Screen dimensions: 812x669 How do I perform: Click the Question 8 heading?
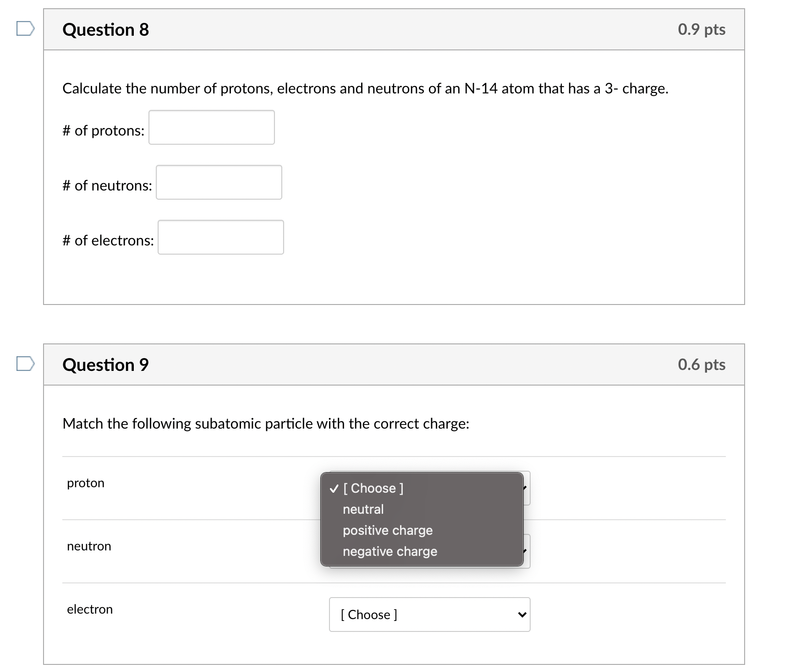106,30
